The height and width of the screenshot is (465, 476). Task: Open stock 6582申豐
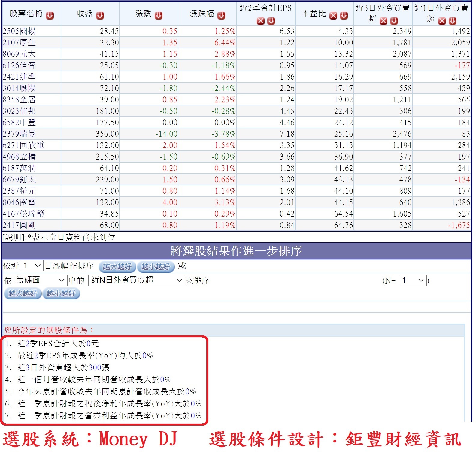[x=19, y=123]
